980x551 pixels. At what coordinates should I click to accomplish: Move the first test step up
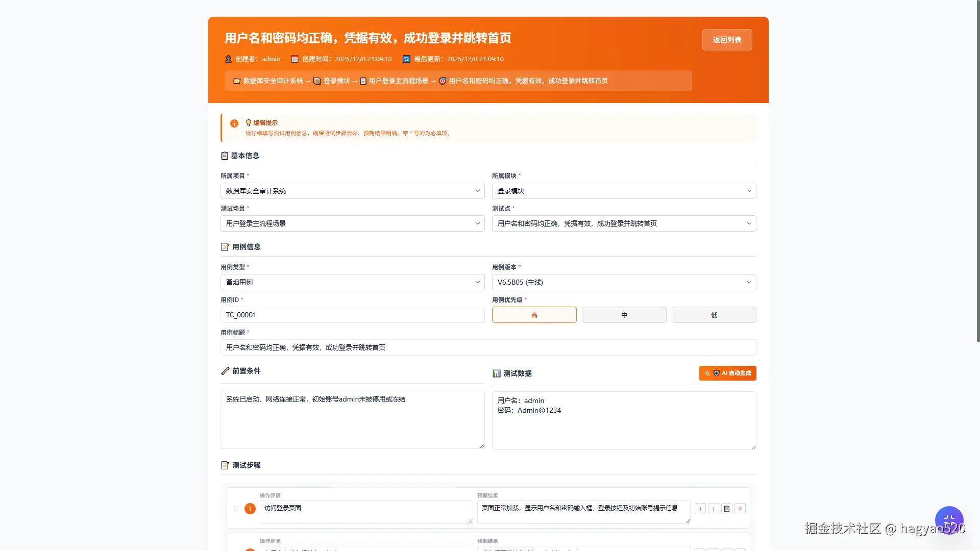tap(700, 509)
